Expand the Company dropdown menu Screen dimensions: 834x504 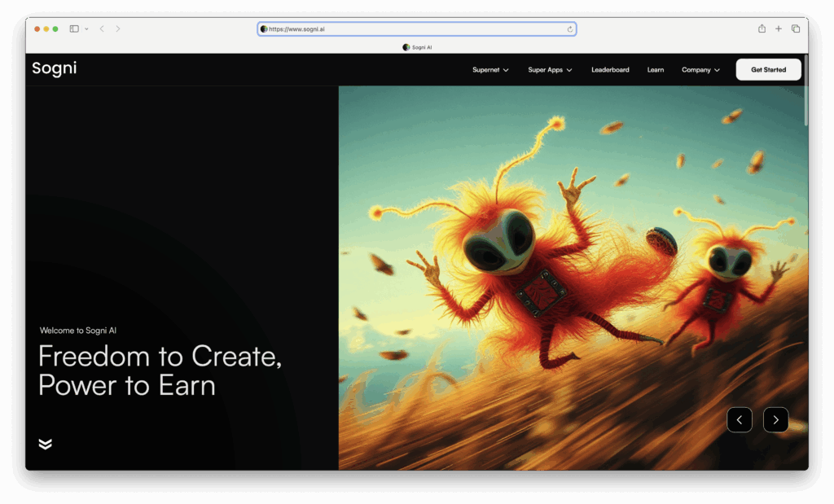[x=700, y=70]
